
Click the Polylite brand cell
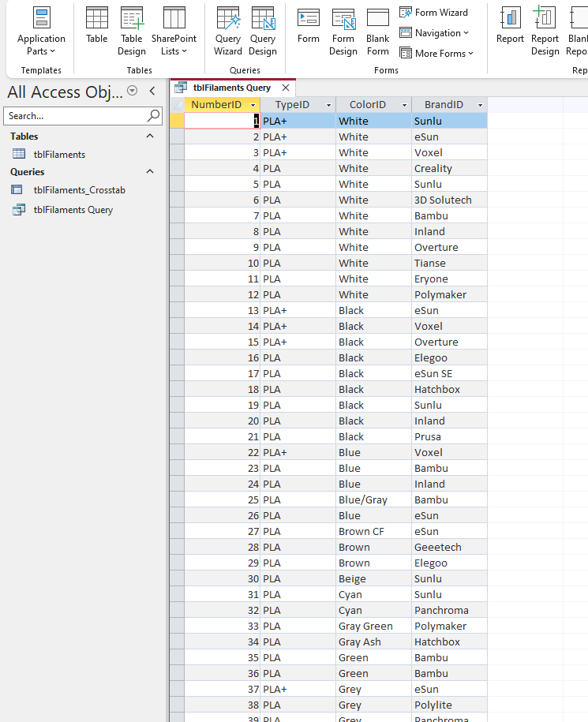449,705
